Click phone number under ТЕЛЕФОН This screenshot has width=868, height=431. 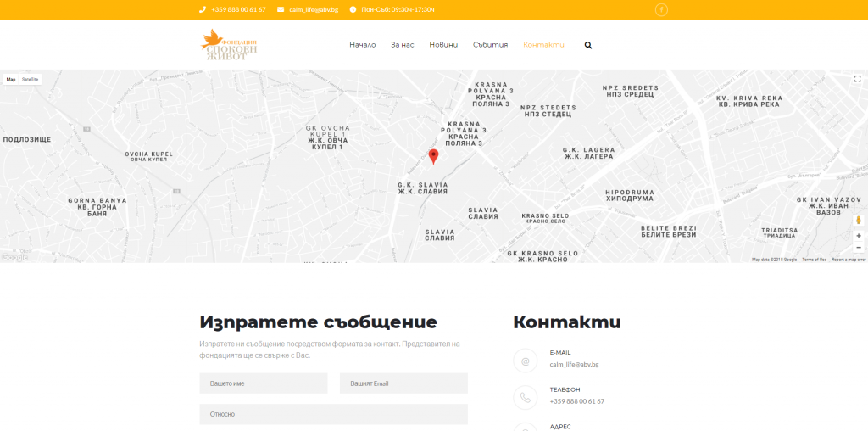tap(576, 401)
